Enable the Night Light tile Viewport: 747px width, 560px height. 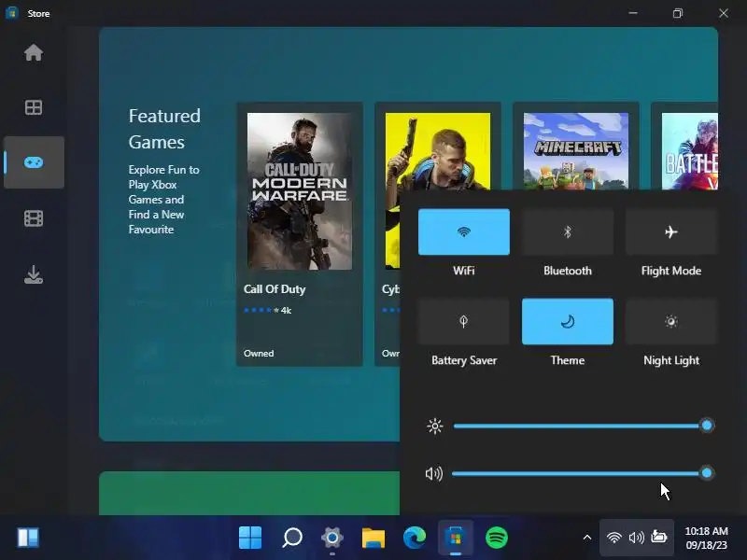670,321
